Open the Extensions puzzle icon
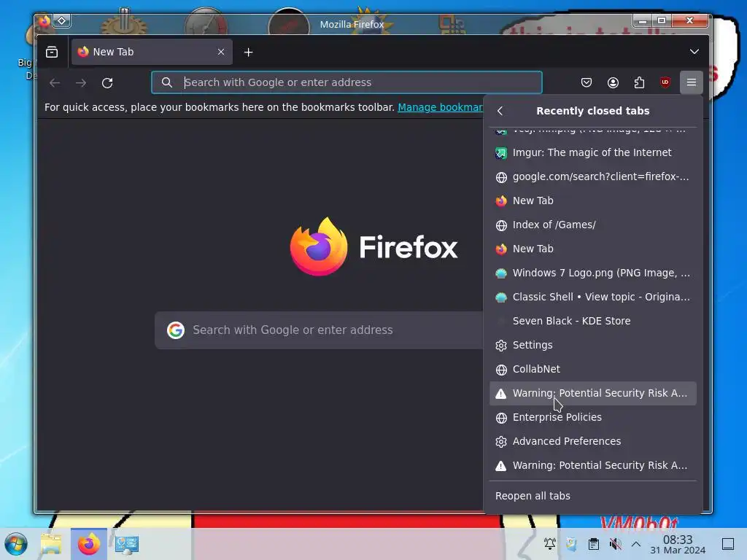This screenshot has height=560, width=747. (x=639, y=82)
